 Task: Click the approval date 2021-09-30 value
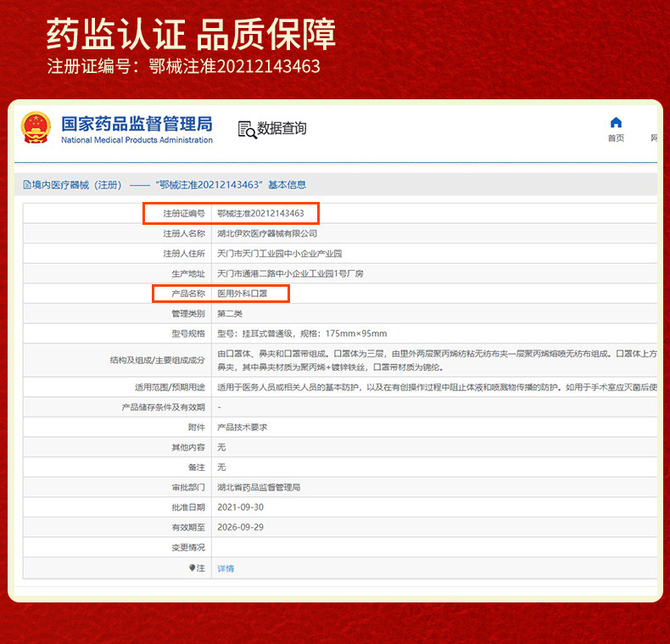pos(241,507)
